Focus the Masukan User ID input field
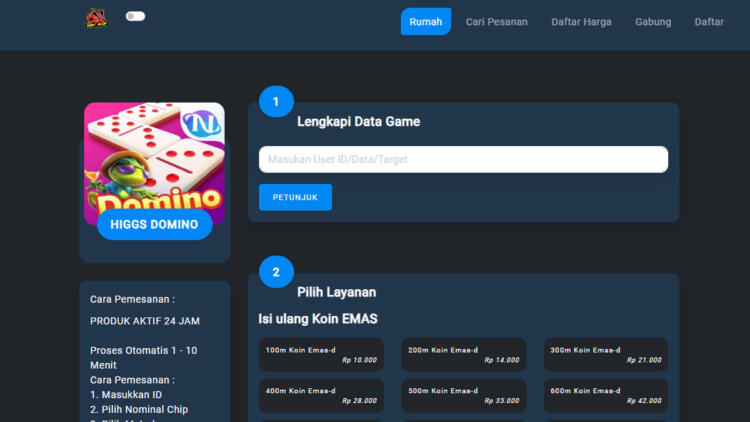The image size is (750, 422). (x=463, y=159)
